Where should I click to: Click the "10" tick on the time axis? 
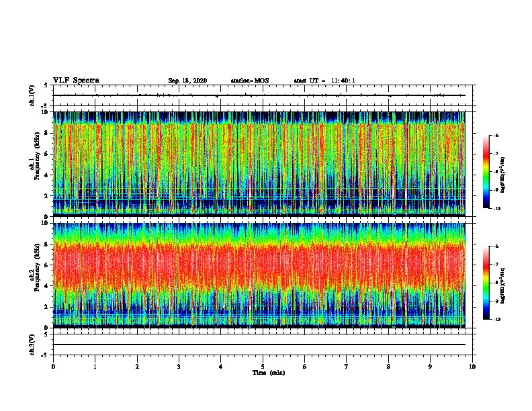coord(472,367)
